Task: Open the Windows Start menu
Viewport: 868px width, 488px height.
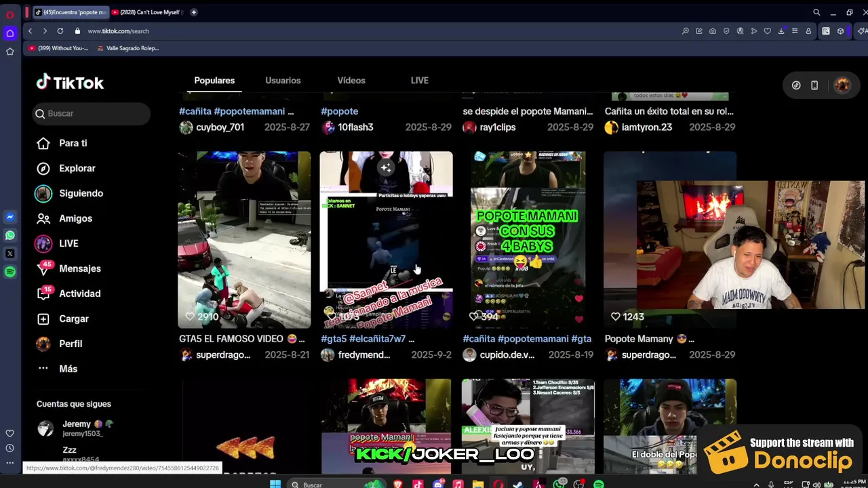Action: (x=275, y=484)
